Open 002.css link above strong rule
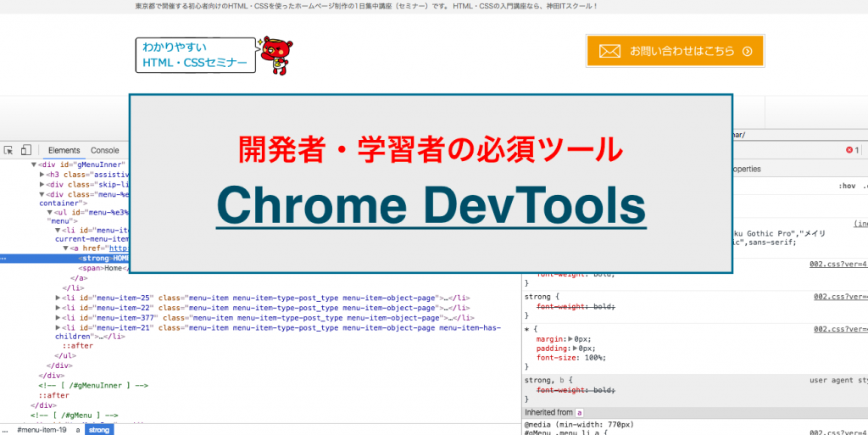Screen dimensions: 868x435 click(x=838, y=264)
